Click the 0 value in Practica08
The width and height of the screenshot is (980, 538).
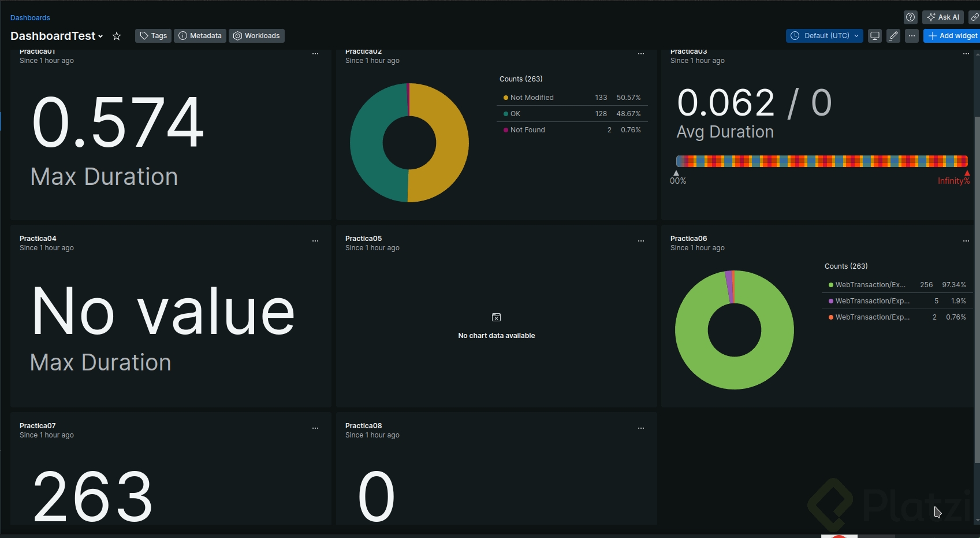point(376,496)
